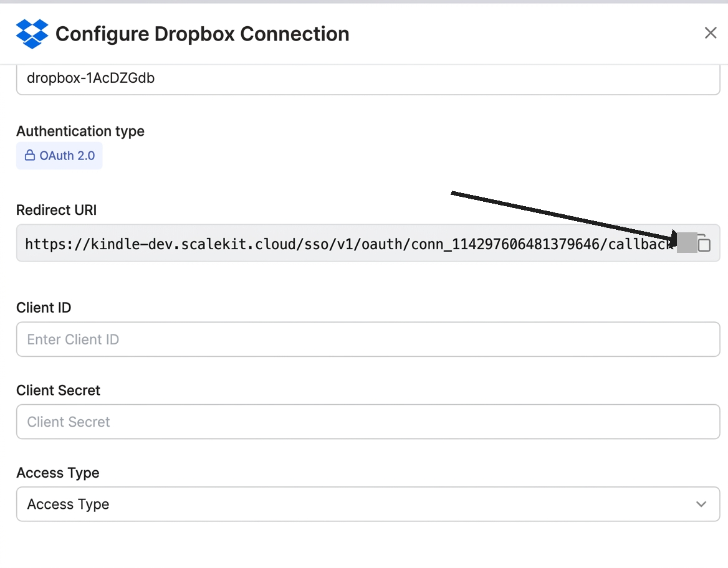Click the Redirect URI label
The height and width of the screenshot is (568, 728).
56,210
